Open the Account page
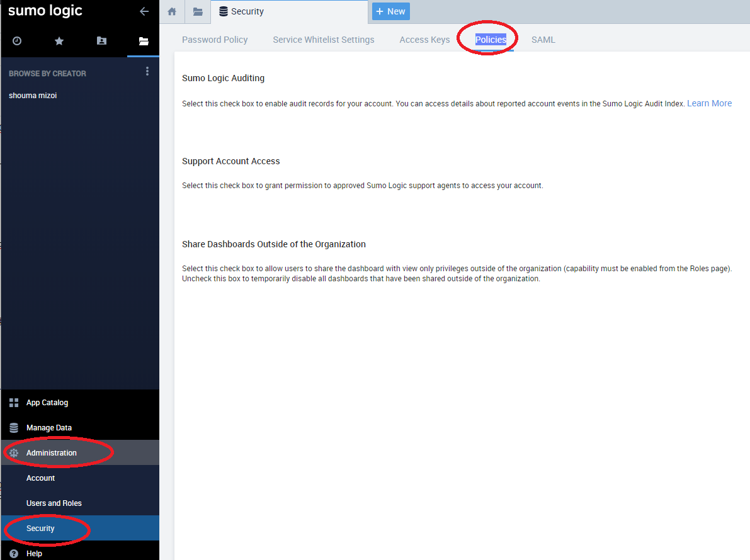The height and width of the screenshot is (560, 750). [x=81, y=478]
